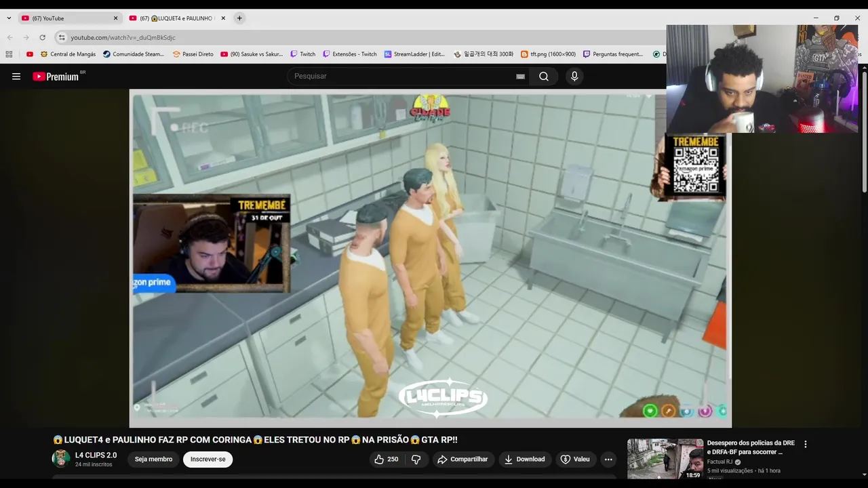Open the L4 CLIPS 2.0 channel name
The width and height of the screenshot is (868, 488).
tap(96, 455)
